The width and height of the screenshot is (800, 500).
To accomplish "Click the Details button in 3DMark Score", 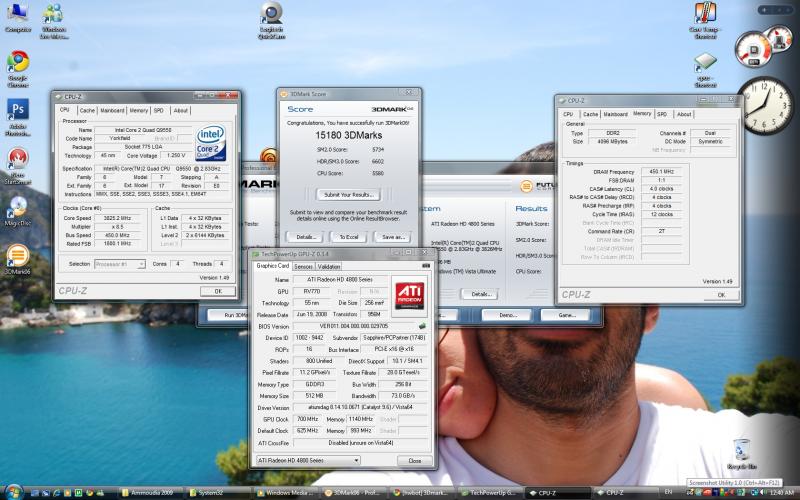I will point(304,237).
